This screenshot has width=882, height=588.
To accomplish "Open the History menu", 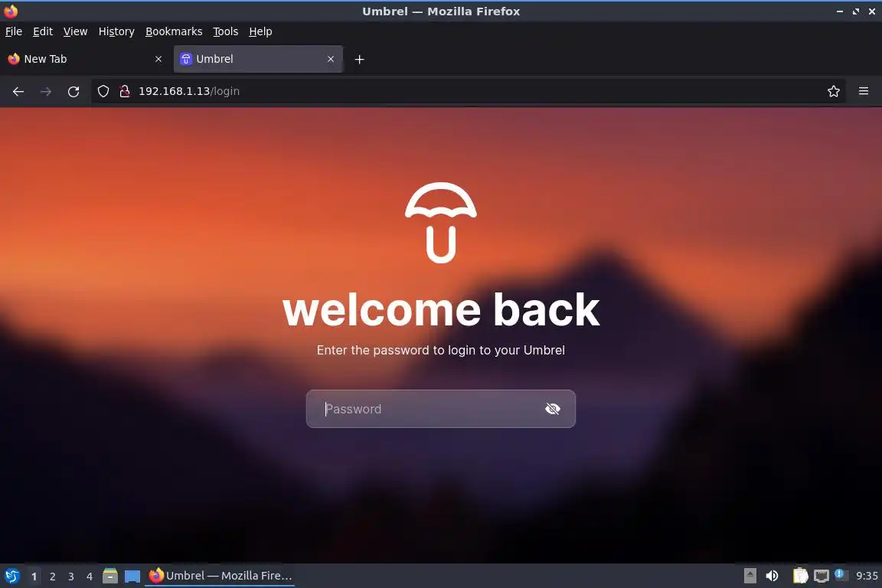I will click(116, 31).
